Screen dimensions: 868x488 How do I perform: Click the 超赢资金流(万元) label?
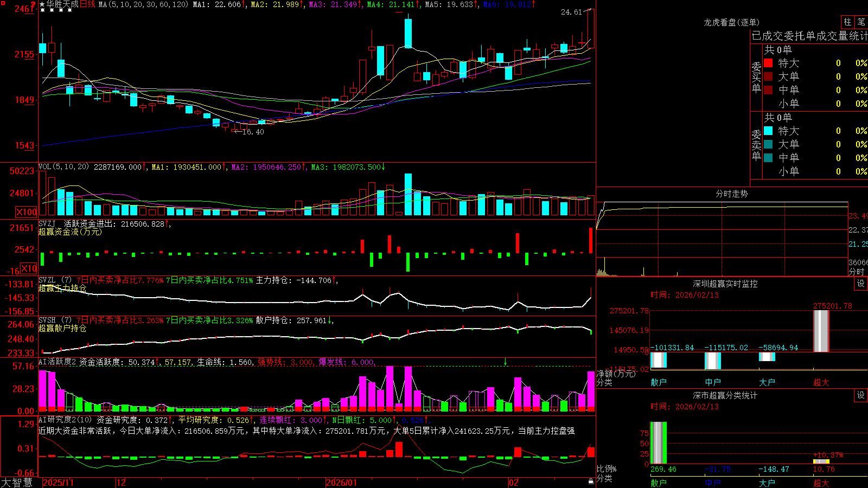tap(70, 232)
